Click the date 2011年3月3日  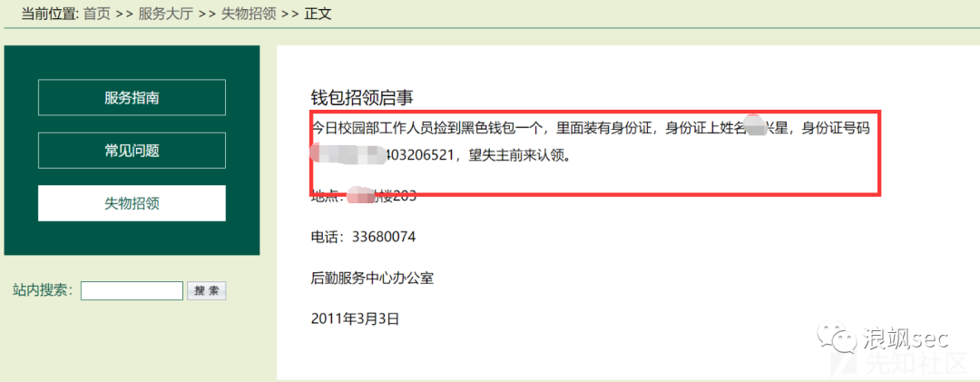click(x=355, y=318)
